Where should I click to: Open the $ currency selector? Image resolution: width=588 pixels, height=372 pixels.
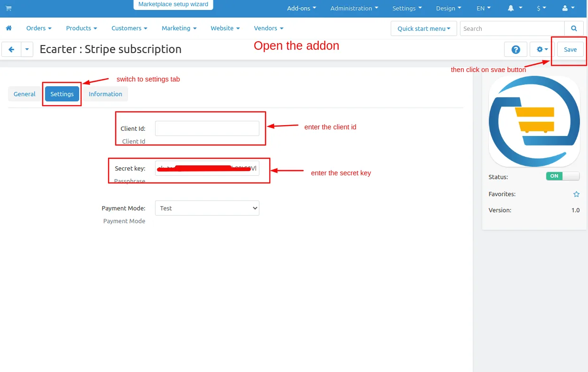(542, 8)
